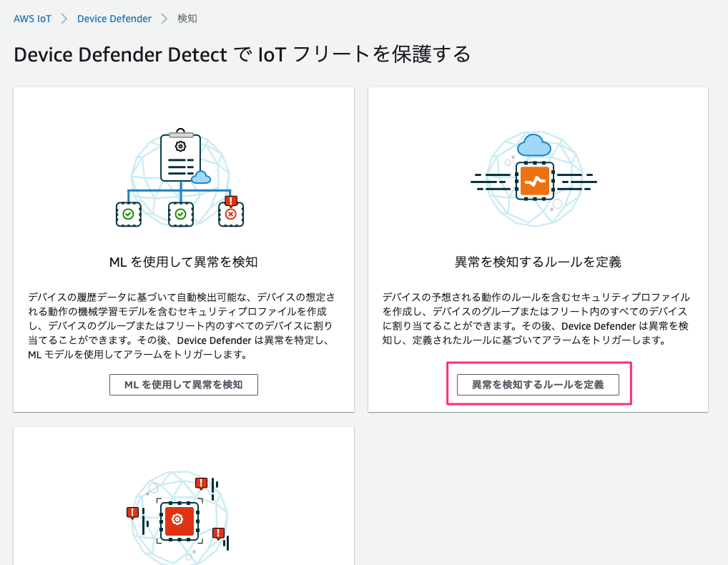Click the ML を使用して異常を検知 button

click(x=183, y=384)
